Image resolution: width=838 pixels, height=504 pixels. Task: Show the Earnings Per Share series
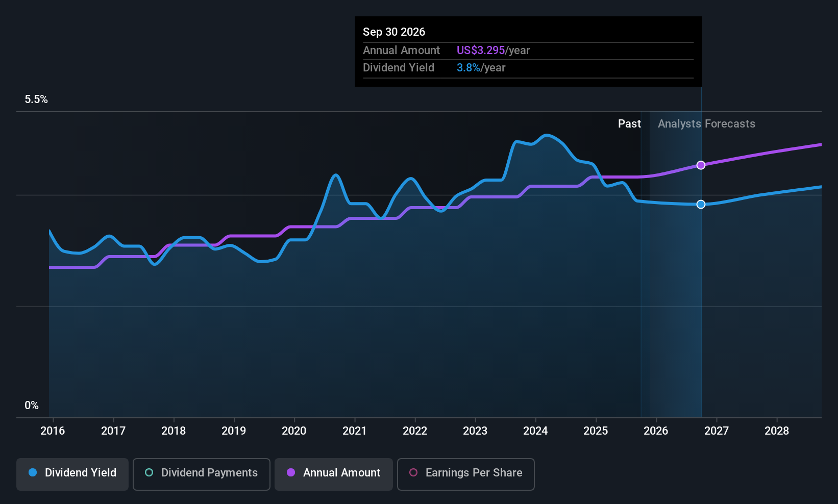[465, 473]
